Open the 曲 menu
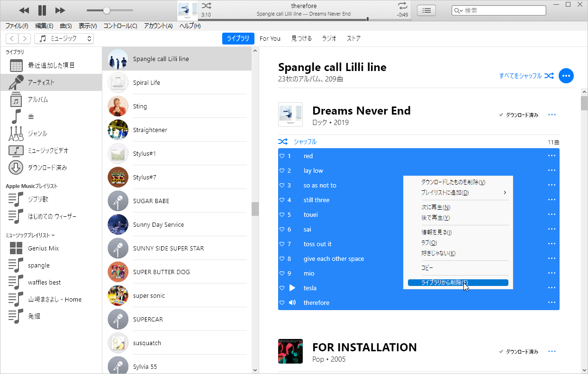This screenshot has width=588, height=374. point(66,26)
